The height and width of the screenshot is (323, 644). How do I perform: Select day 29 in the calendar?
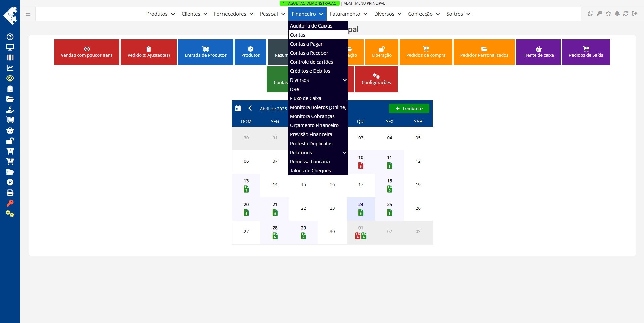click(x=303, y=232)
